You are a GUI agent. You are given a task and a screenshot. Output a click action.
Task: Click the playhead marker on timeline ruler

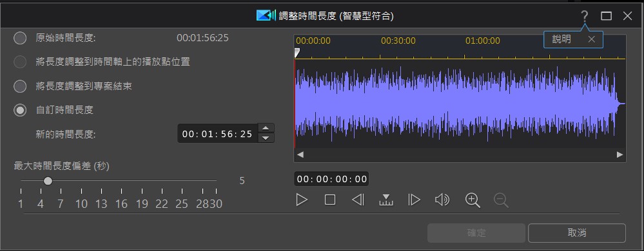point(297,53)
